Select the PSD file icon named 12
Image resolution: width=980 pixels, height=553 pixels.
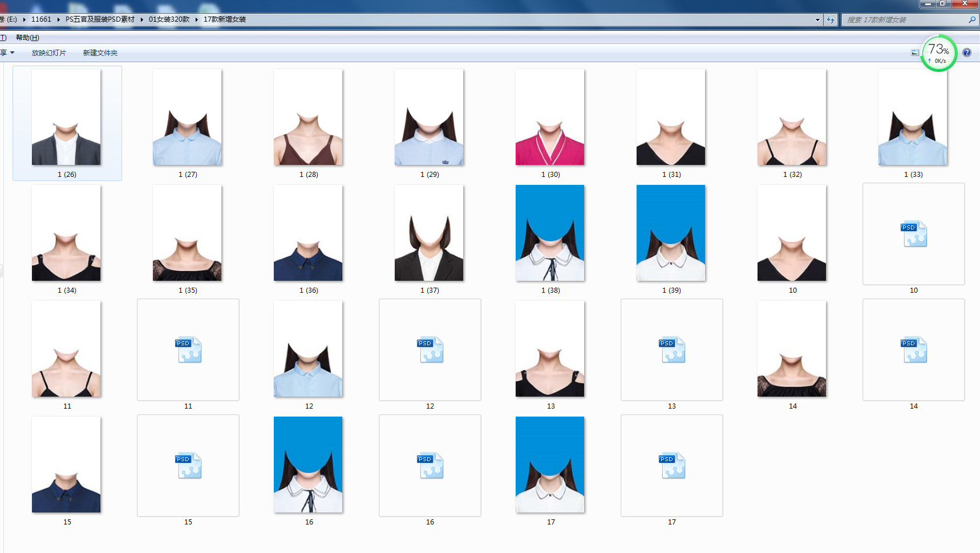click(x=430, y=350)
